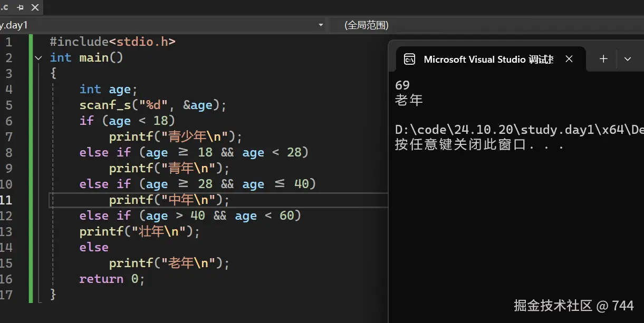Image resolution: width=644 pixels, height=323 pixels.
Task: Open a new terminal tab with the plus button
Action: click(603, 59)
